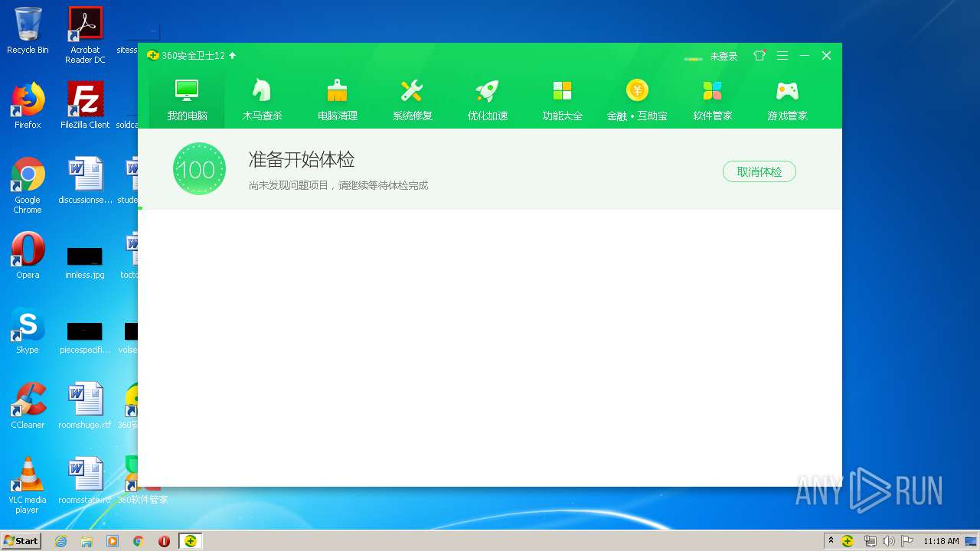Click Show desktop button in taskbar corner

click(x=972, y=541)
